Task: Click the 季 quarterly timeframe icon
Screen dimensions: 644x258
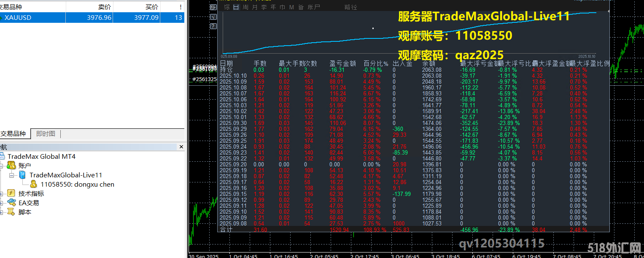Action: pos(264,7)
